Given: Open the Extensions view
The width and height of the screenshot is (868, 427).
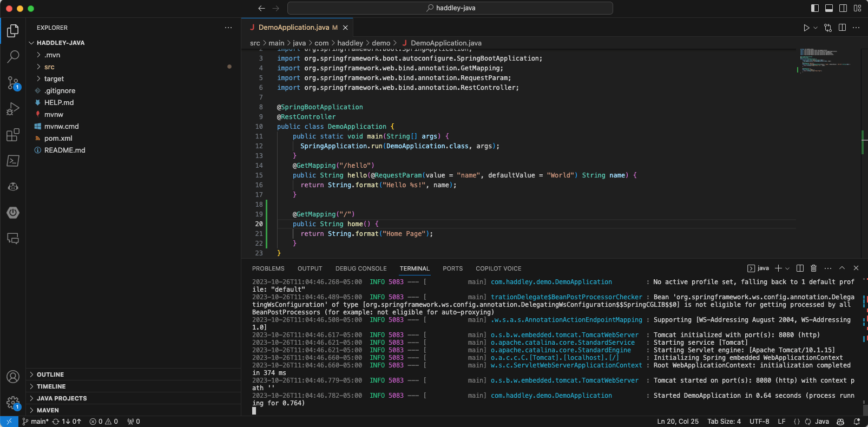Looking at the screenshot, I should coord(13,135).
